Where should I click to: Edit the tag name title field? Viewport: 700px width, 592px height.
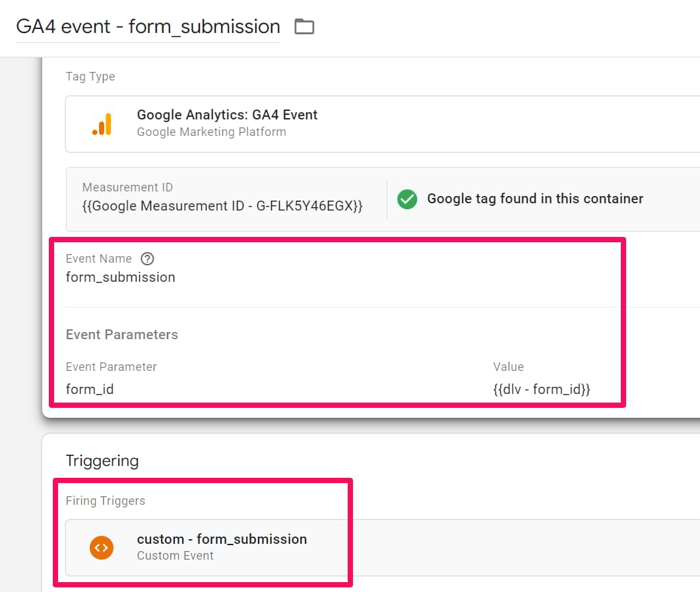(x=148, y=27)
